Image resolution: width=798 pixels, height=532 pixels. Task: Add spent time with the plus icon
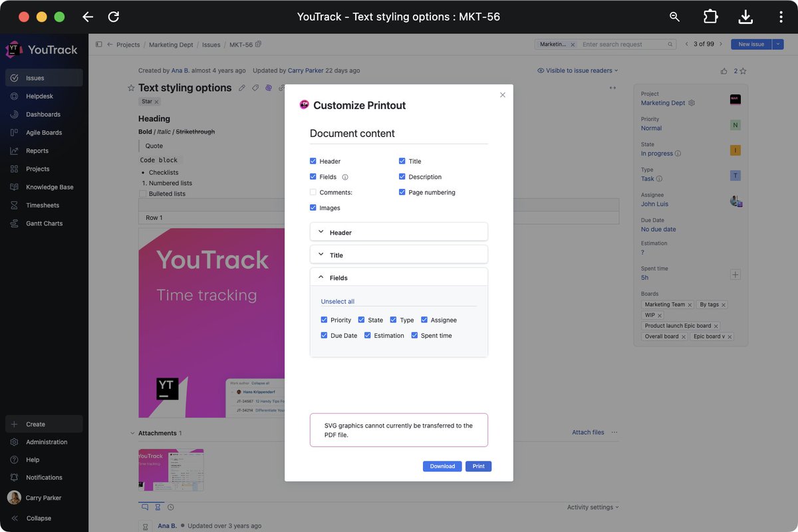[735, 274]
